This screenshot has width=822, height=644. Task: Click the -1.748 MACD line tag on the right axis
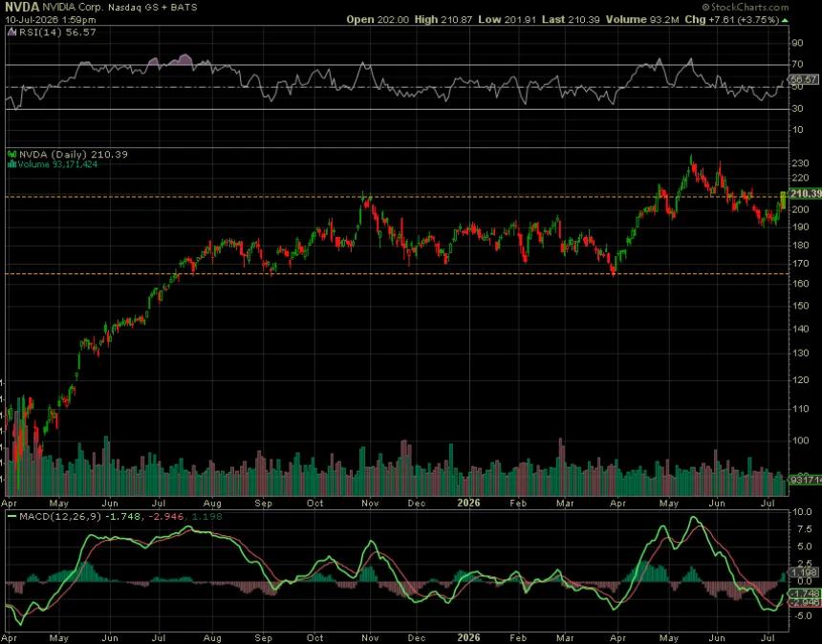pyautogui.click(x=805, y=593)
